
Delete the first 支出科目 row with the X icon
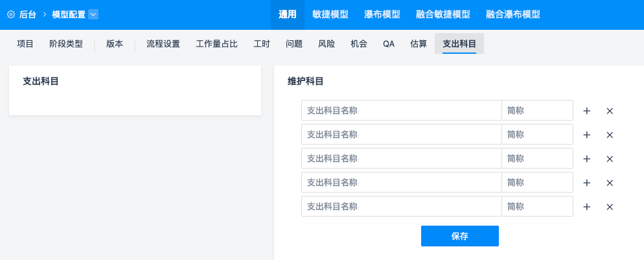click(x=610, y=111)
